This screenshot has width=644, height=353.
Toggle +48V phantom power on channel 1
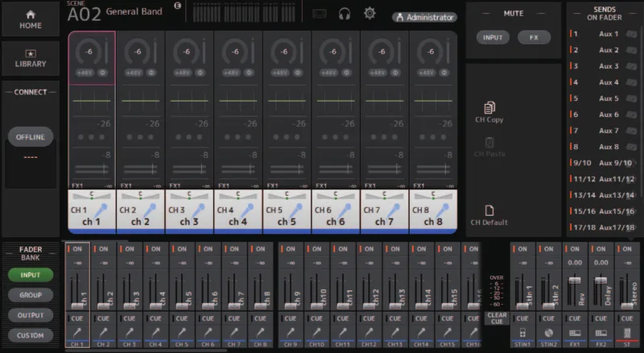(85, 73)
